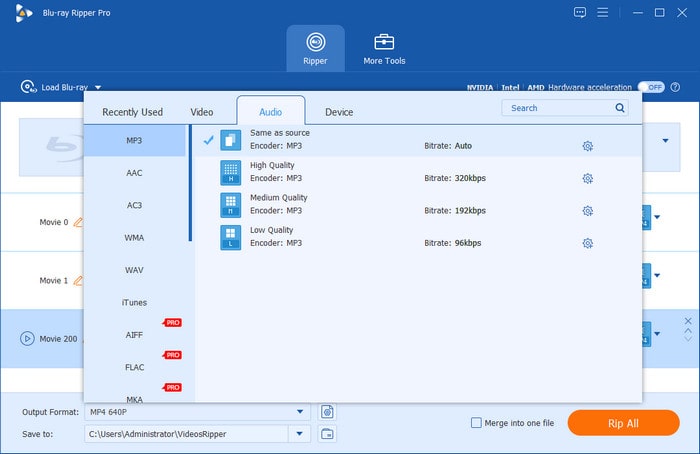This screenshot has height=454, width=700.
Task: Open settings gear for High Quality preset
Action: 588,179
